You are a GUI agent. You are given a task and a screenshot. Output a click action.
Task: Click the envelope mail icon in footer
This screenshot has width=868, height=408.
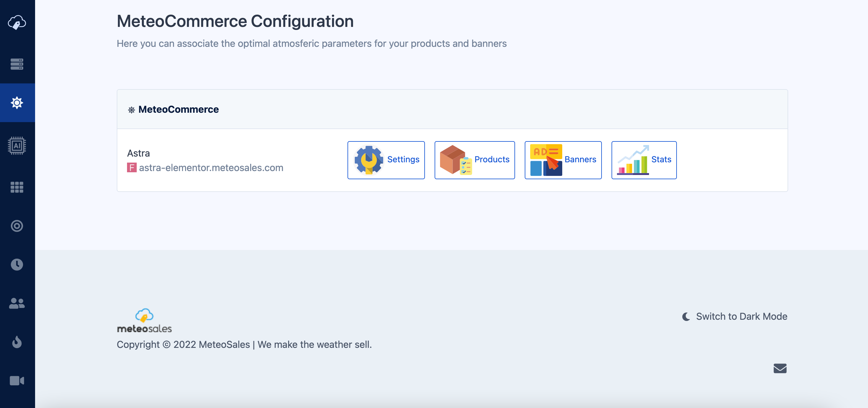pos(780,368)
